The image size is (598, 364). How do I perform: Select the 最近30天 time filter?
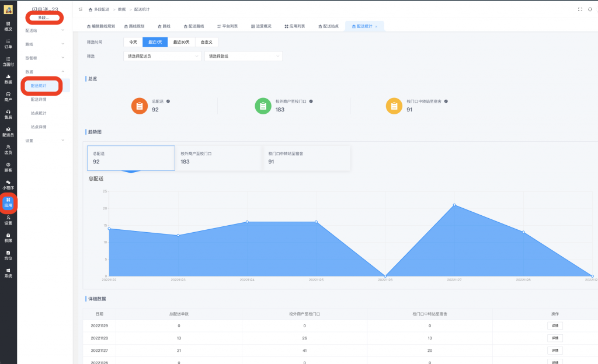181,42
